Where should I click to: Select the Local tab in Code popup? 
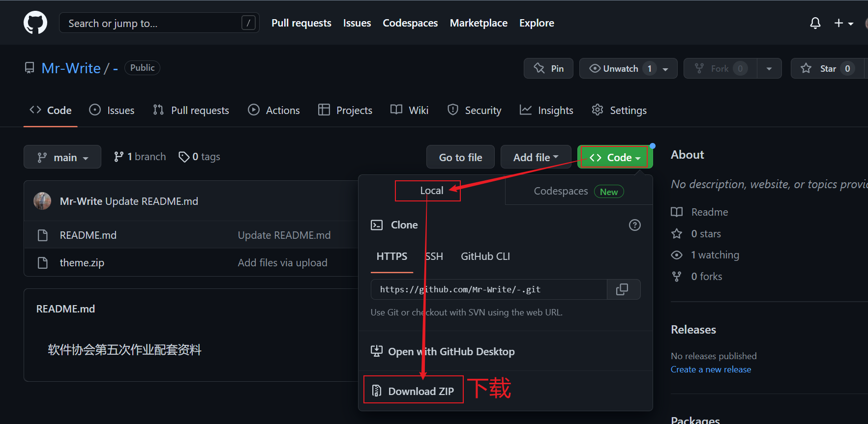(x=432, y=191)
